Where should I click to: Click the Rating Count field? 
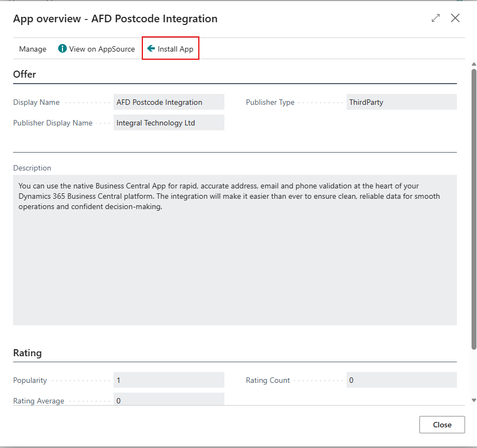[x=401, y=380]
